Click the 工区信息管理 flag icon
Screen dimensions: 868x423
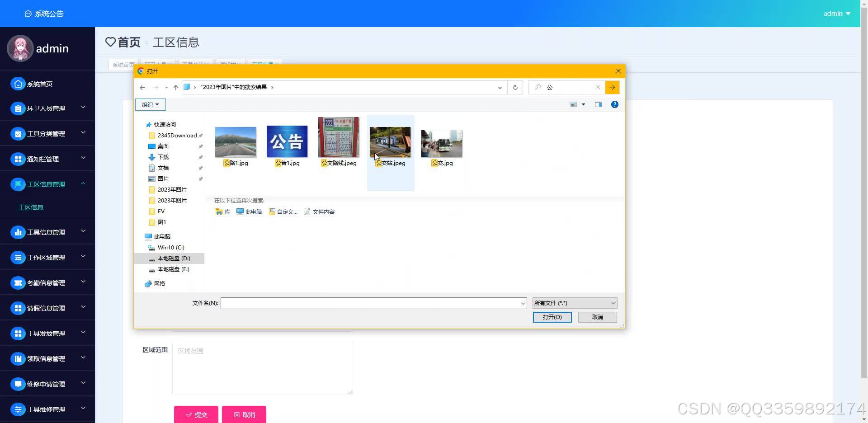click(18, 184)
